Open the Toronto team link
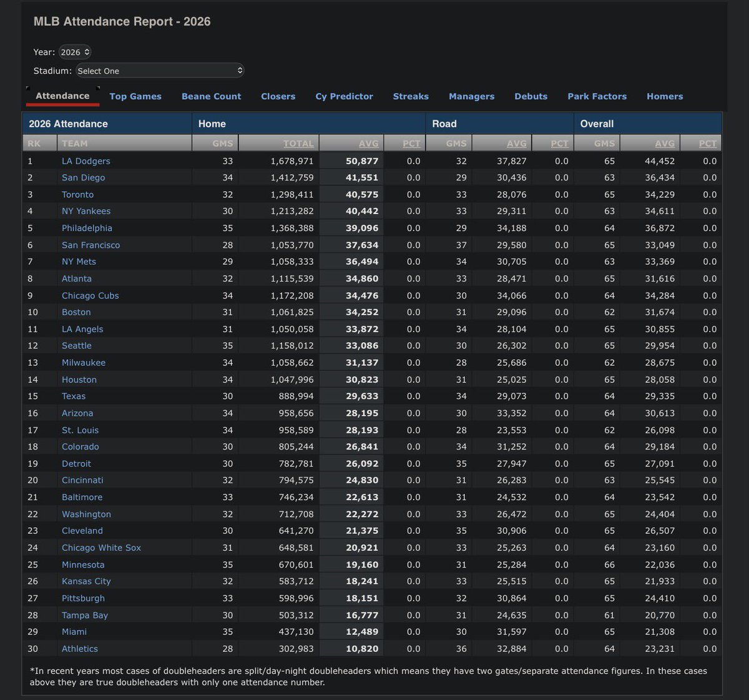Screen dimensions: 749x700 tap(77, 195)
